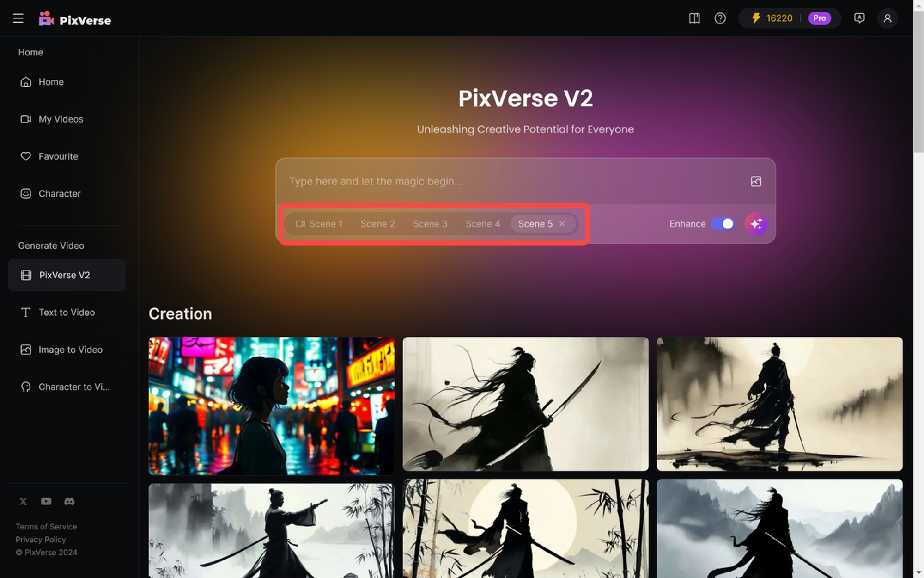
Task: Click the PixVerse logo
Action: (75, 19)
